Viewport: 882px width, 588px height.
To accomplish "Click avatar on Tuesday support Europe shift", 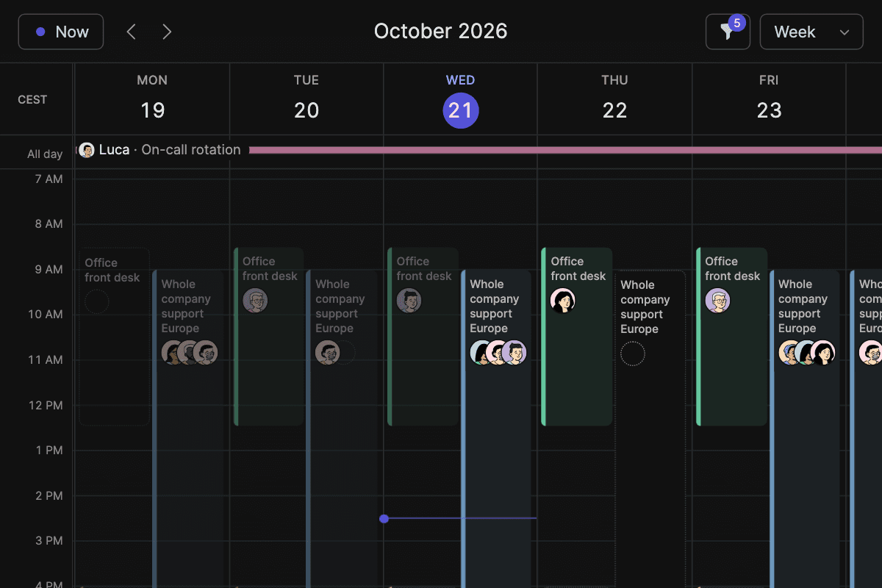I will coord(327,353).
